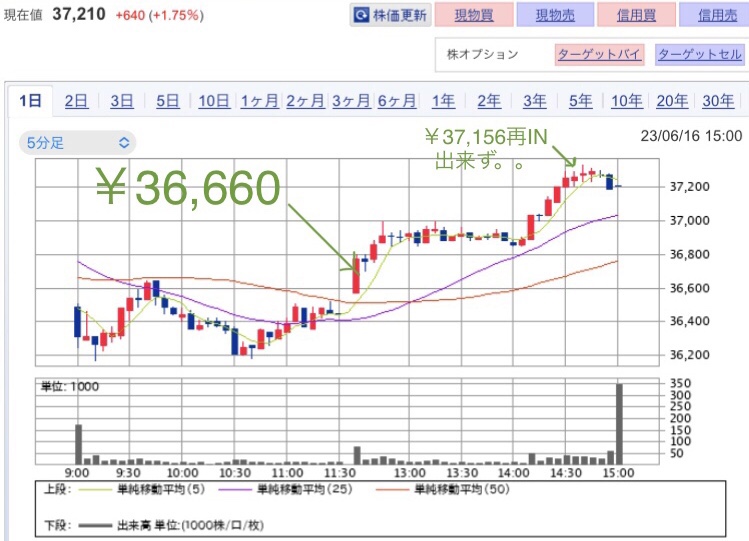Click the 単位: 1000 volume unit label
Screen dimensions: 749x541
point(70,386)
